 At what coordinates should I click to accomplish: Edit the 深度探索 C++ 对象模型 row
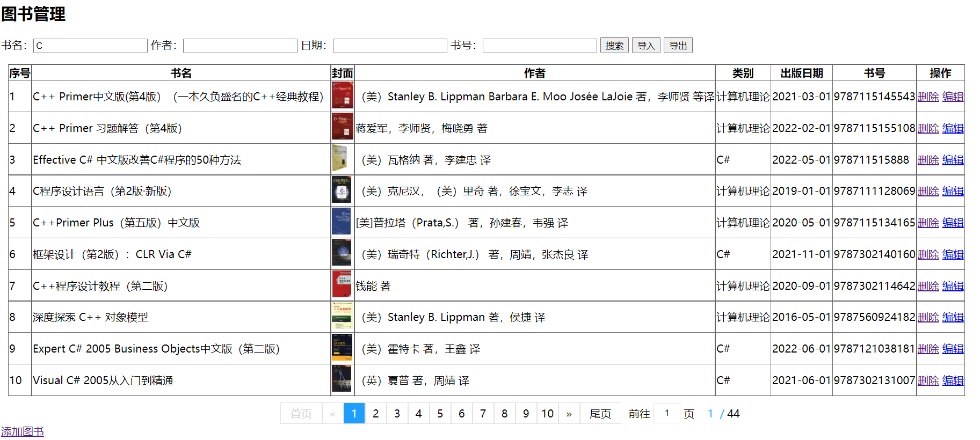pyautogui.click(x=953, y=317)
